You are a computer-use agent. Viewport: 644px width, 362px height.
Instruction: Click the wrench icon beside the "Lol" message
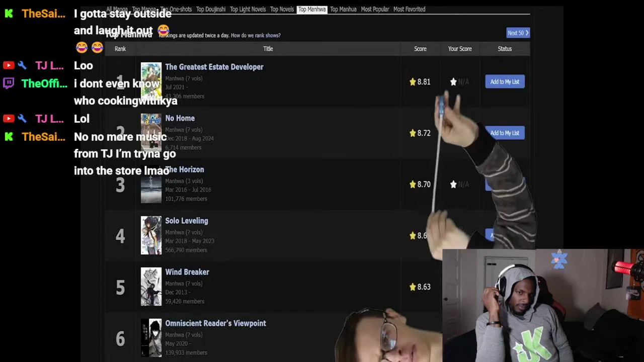point(22,119)
